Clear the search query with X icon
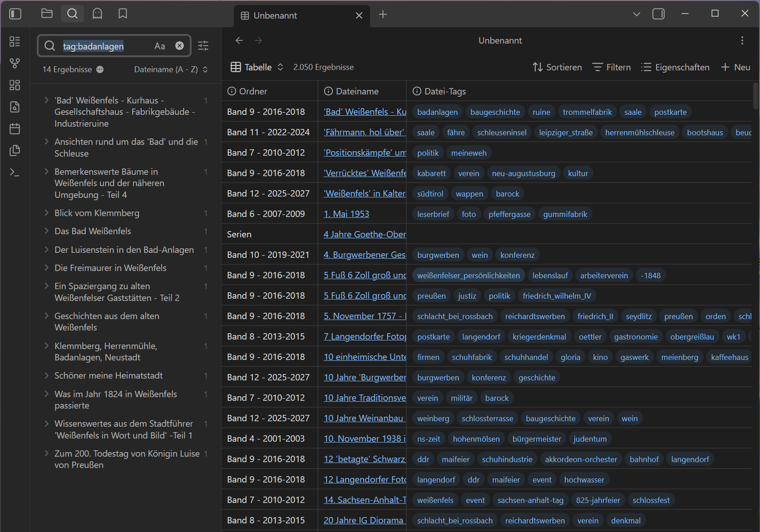 point(180,46)
